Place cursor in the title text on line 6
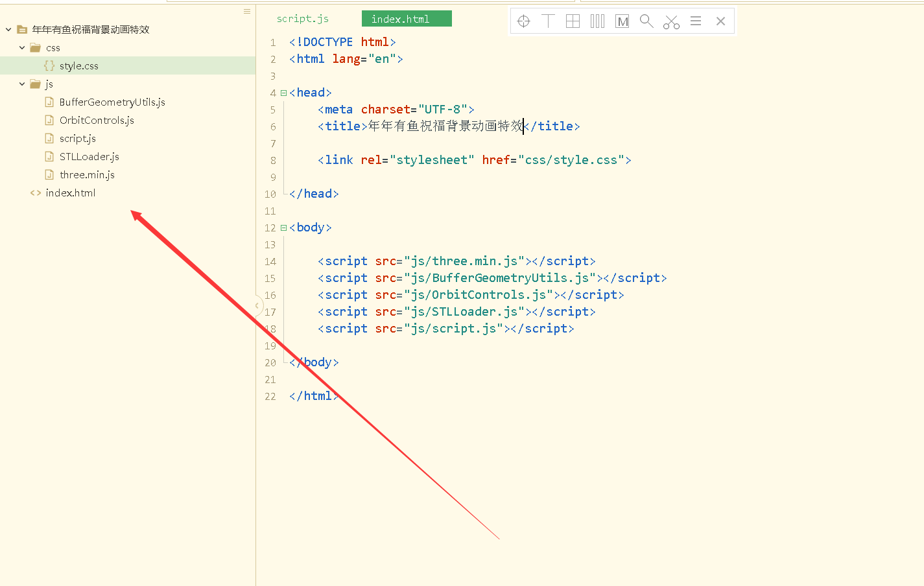The height and width of the screenshot is (586, 924). (x=446, y=126)
